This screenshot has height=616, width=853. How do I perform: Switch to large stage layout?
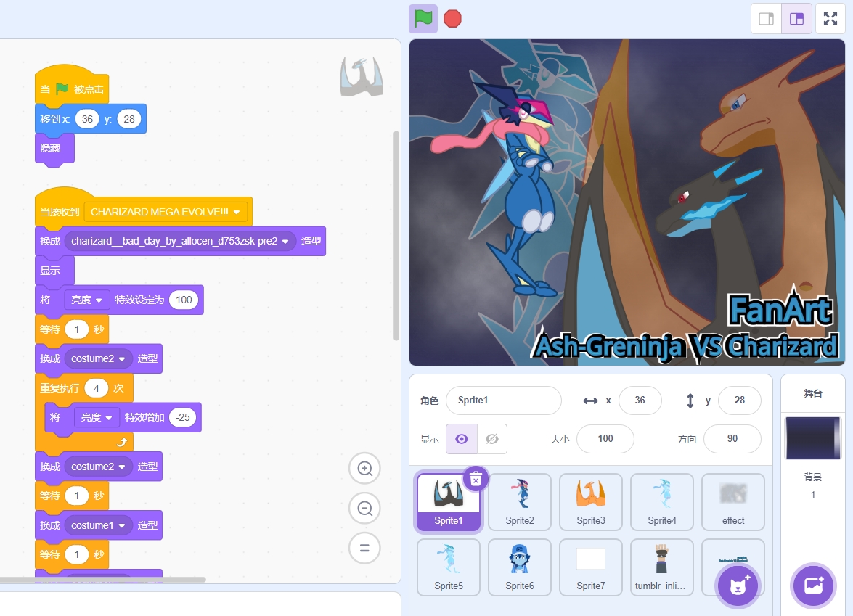point(796,19)
